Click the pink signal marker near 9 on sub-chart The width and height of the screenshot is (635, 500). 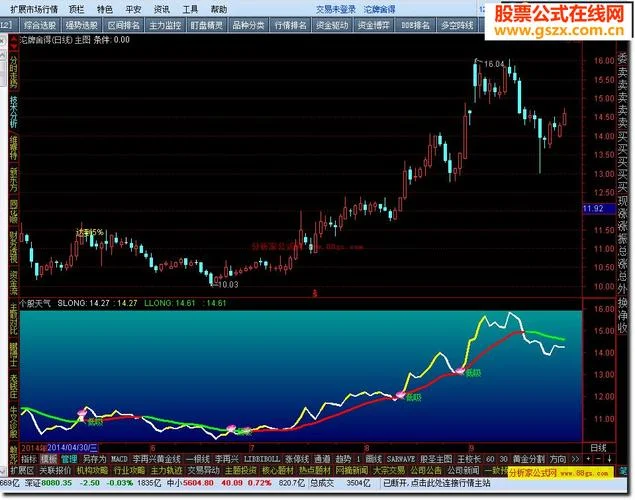click(x=460, y=370)
